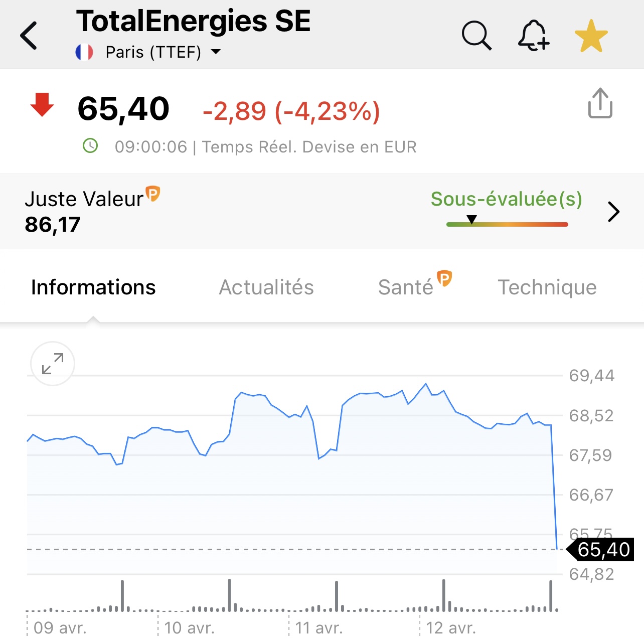Image resolution: width=644 pixels, height=644 pixels.
Task: Add a price alert with bell icon
Action: pos(534,36)
